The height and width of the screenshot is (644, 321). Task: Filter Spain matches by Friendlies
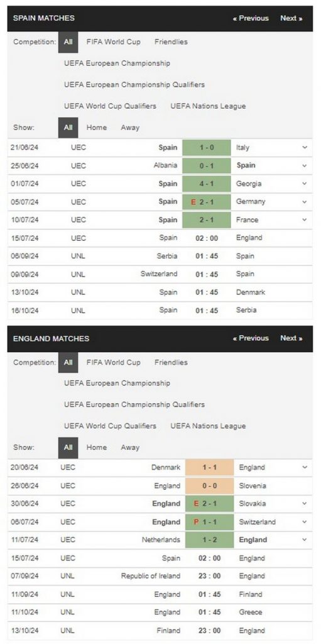(171, 42)
